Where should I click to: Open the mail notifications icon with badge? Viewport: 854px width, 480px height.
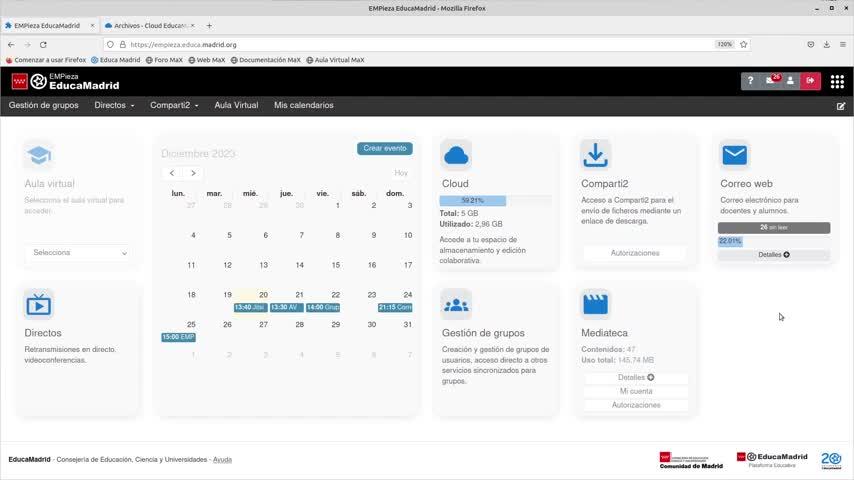(771, 81)
